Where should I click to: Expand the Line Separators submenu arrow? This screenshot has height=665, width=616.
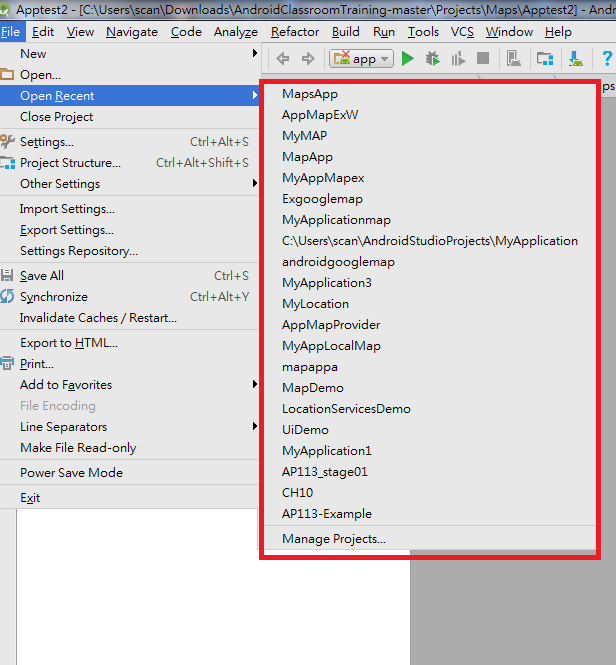(255, 426)
